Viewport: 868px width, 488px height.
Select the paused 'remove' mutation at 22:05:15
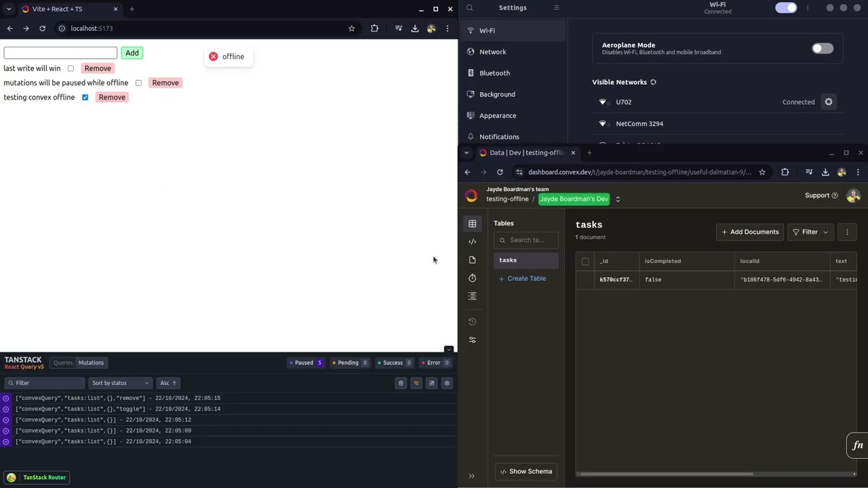[229, 398]
